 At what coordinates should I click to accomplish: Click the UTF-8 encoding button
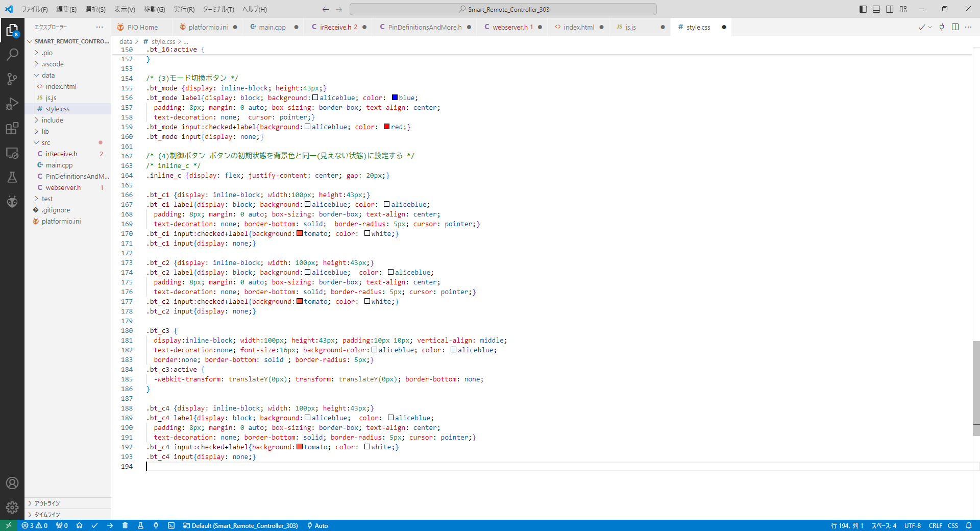[x=913, y=525]
